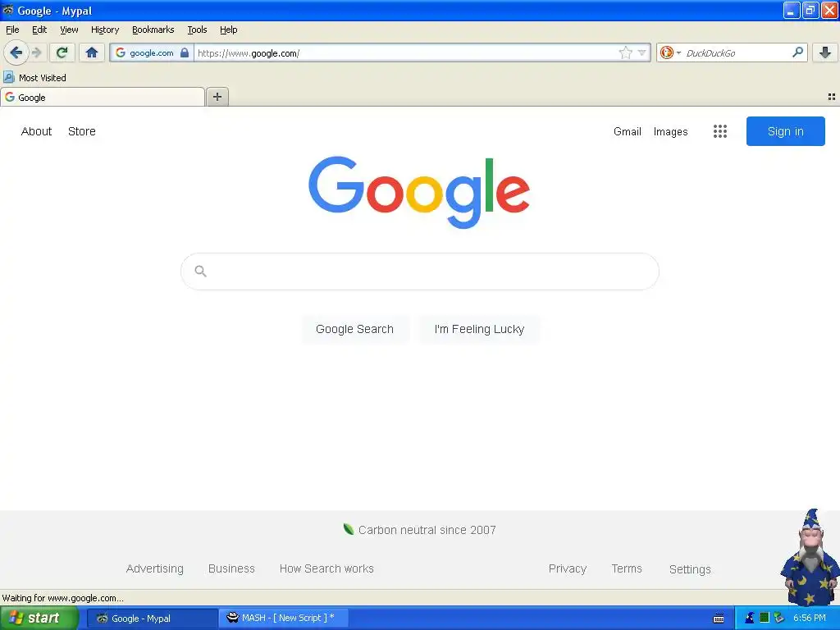This screenshot has height=630, width=840.
Task: Click the google.com site identity box
Action: pos(152,52)
